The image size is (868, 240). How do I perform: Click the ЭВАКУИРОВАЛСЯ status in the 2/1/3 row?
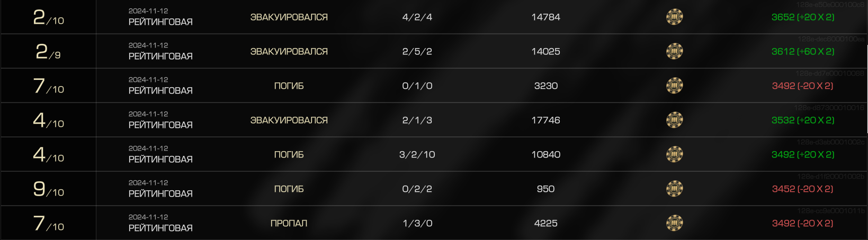289,120
